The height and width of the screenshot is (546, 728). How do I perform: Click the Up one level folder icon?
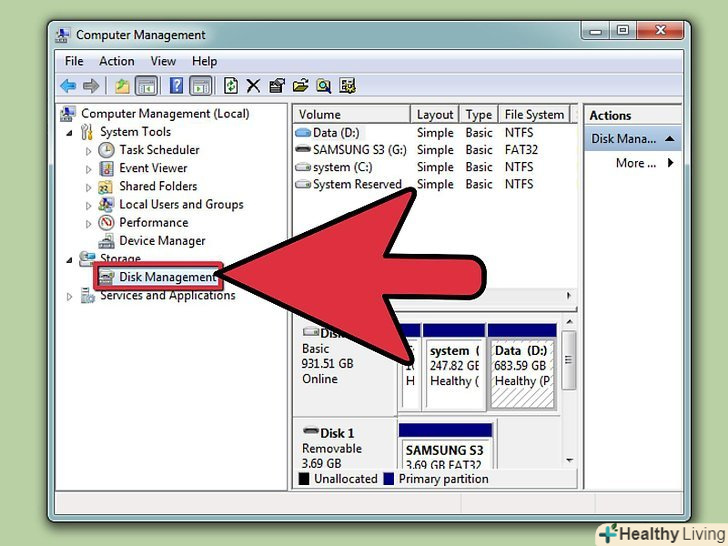point(122,86)
